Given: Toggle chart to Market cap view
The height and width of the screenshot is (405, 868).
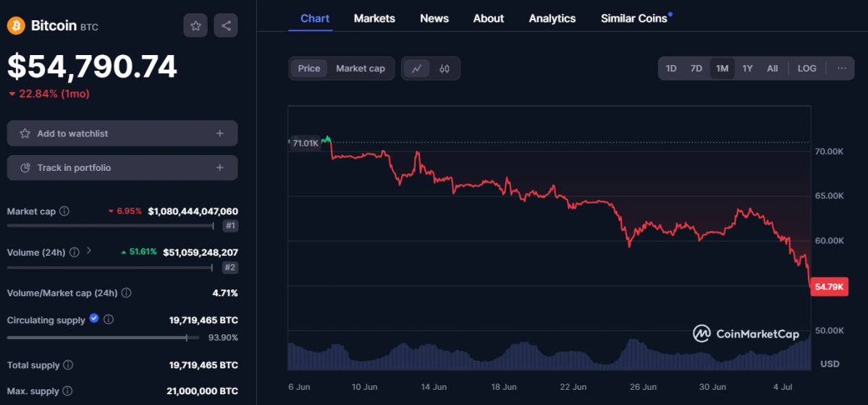Looking at the screenshot, I should tap(360, 68).
